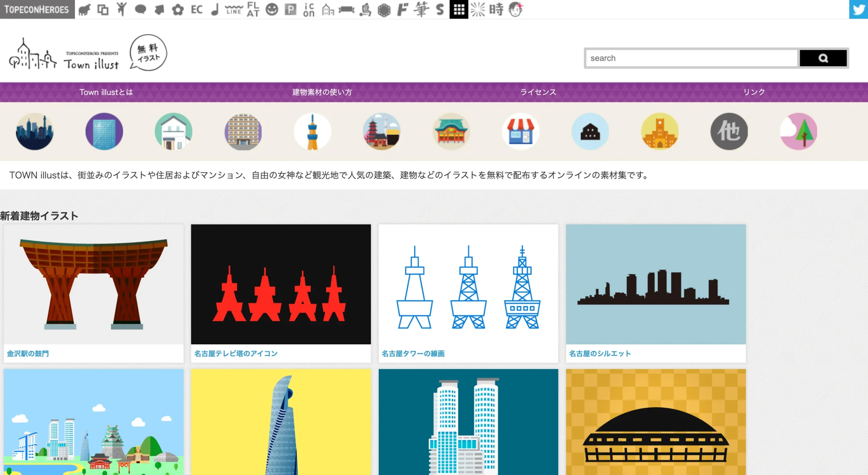Viewport: 868px width, 475px height.
Task: Click the Town illust logo
Action: [88, 53]
